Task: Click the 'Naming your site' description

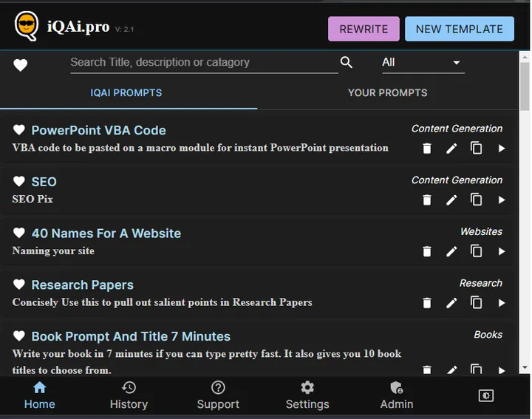Action: point(53,251)
